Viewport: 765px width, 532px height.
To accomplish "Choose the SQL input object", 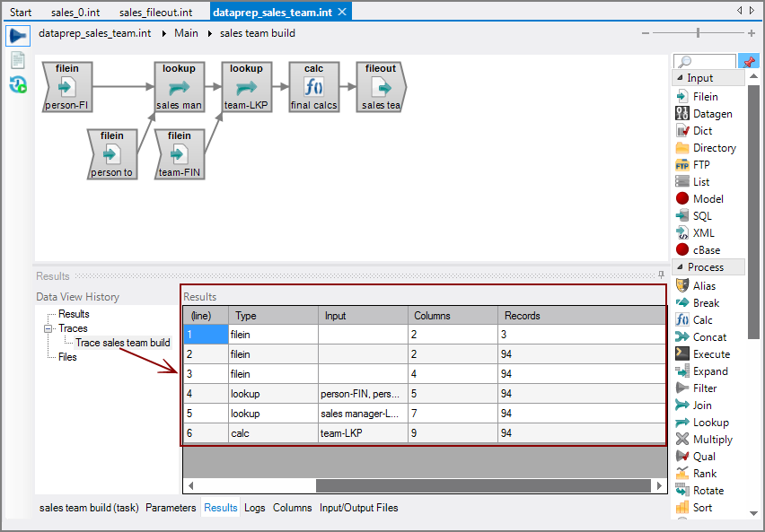I will 702,216.
